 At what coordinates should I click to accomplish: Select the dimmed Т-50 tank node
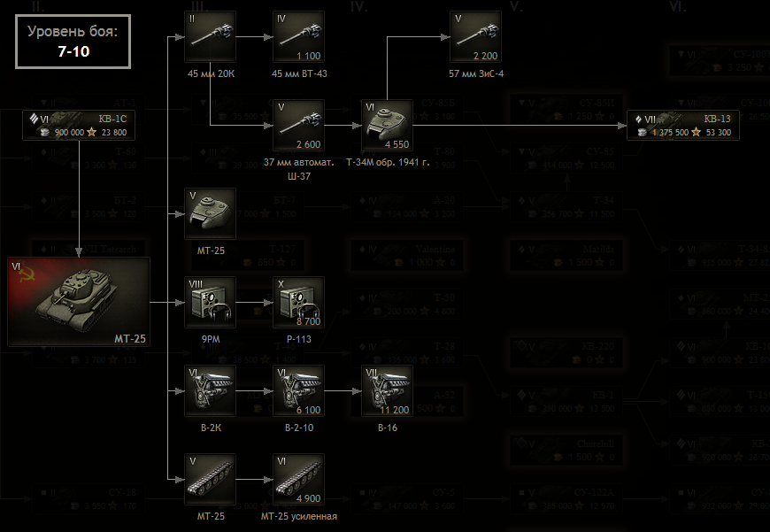click(x=406, y=305)
